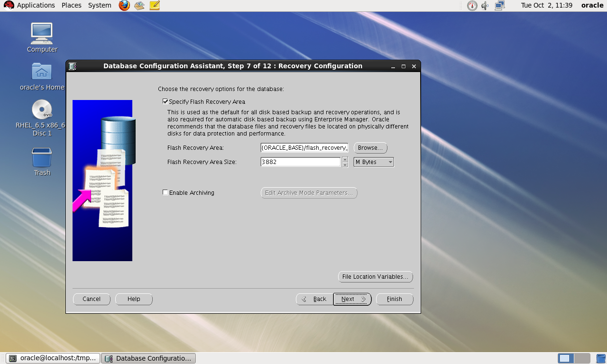Screen dimensions: 607x364
Task: Open the Places menu
Action: coord(71,6)
